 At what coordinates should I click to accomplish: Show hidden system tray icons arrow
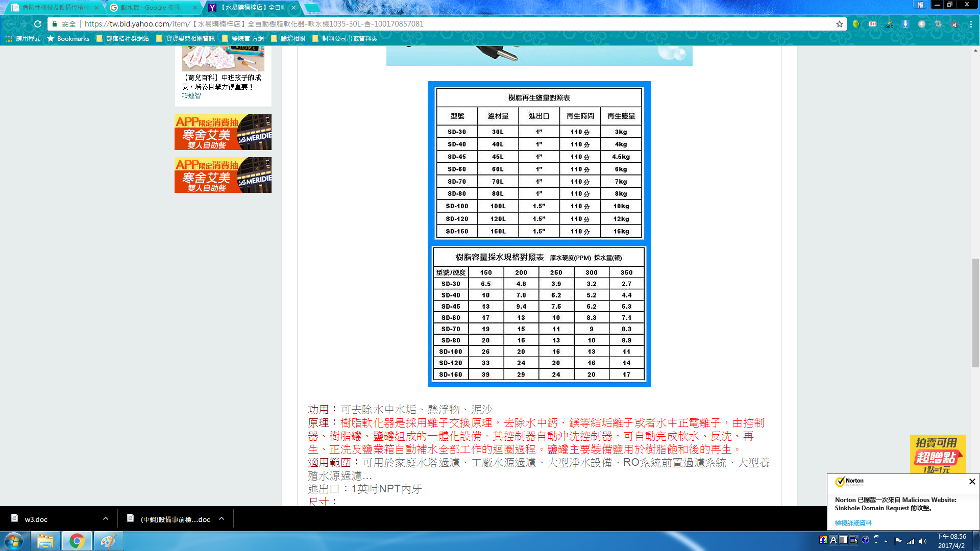click(x=886, y=541)
